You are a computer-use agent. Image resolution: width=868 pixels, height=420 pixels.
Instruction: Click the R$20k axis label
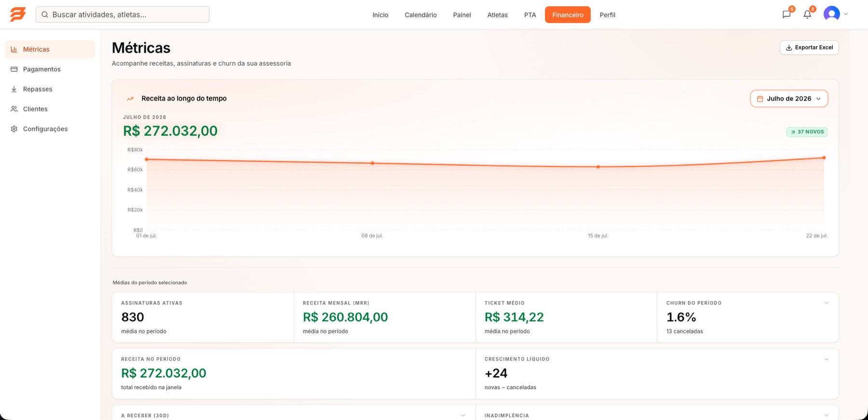pos(135,210)
